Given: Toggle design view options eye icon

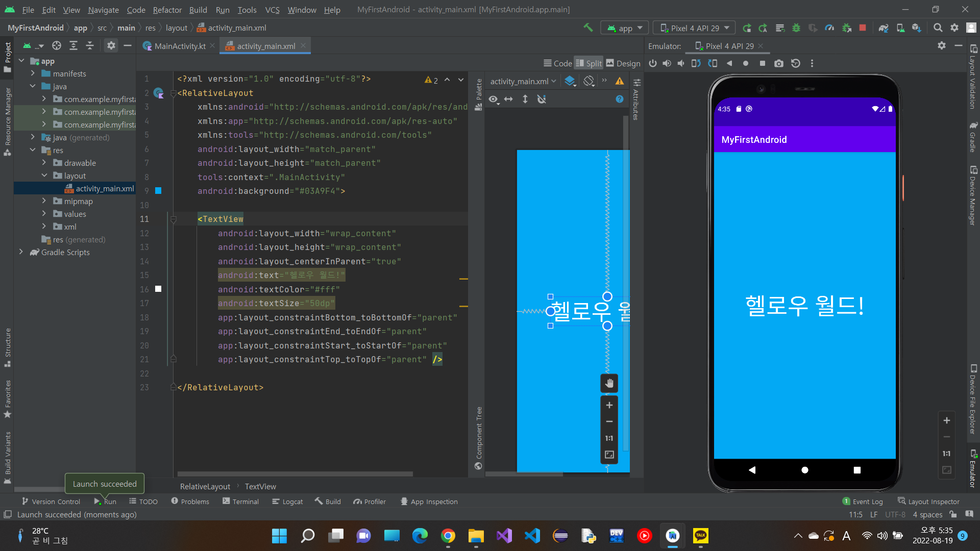Looking at the screenshot, I should [x=493, y=99].
